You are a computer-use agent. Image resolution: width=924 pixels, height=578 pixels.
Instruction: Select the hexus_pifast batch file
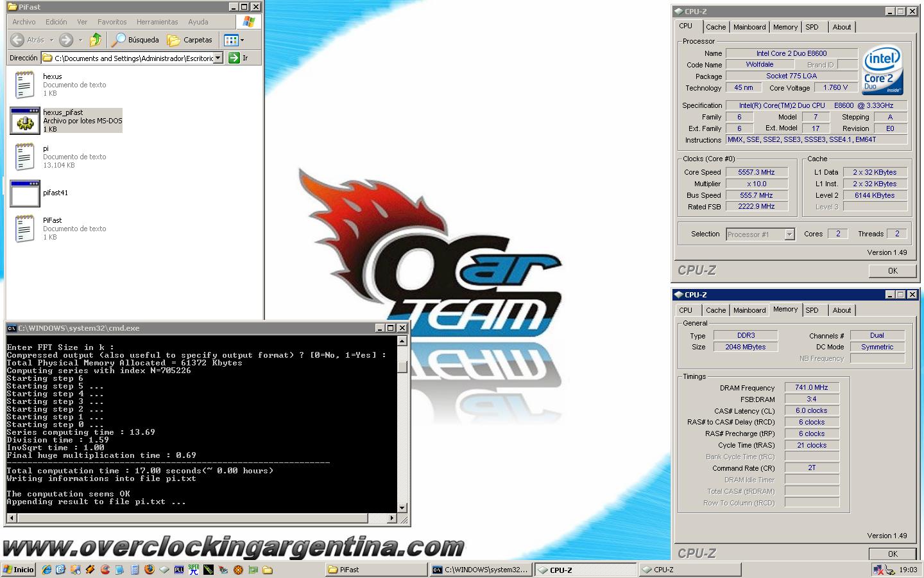[65, 121]
